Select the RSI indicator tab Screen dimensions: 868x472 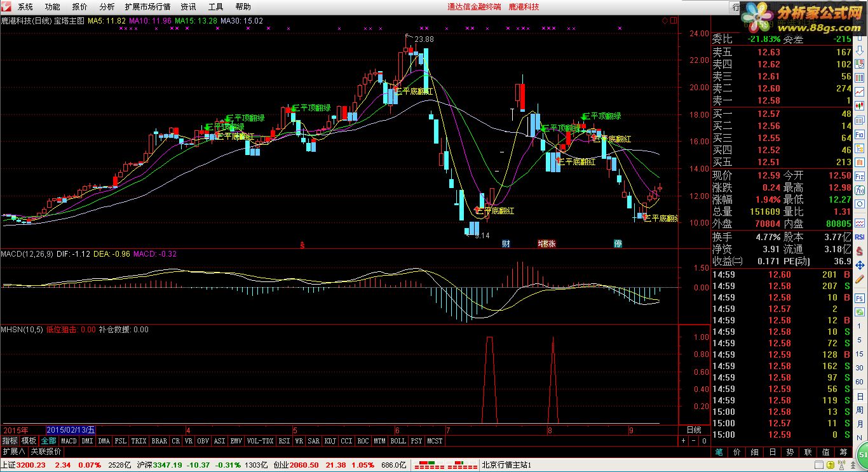pos(284,440)
